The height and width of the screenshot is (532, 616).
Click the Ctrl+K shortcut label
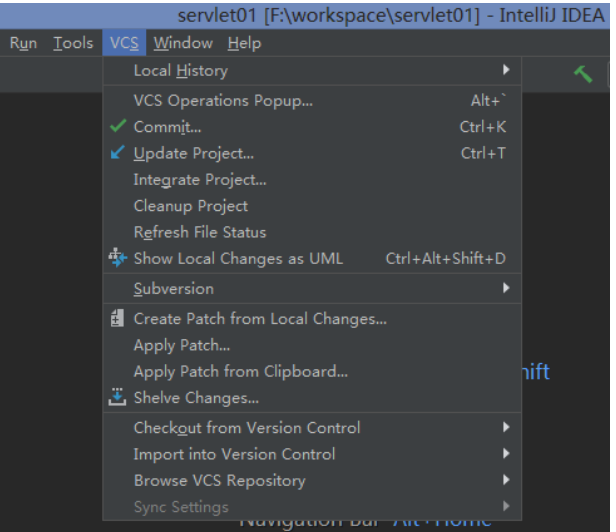tap(483, 127)
